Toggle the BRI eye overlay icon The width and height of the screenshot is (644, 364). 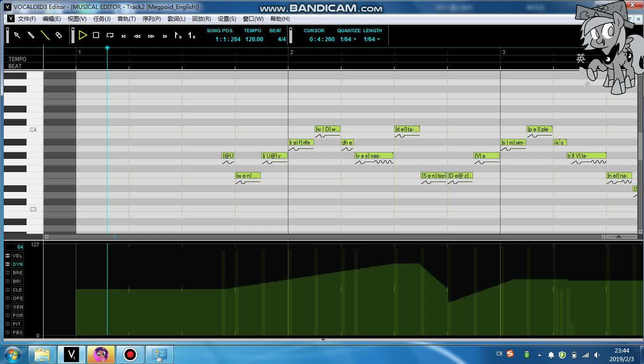[x=8, y=282]
